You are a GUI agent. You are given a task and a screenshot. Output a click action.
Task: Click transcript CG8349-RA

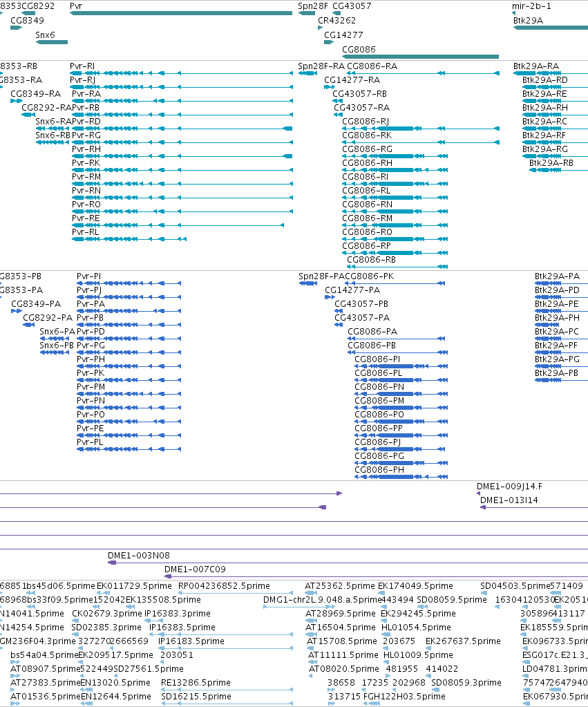(x=36, y=94)
